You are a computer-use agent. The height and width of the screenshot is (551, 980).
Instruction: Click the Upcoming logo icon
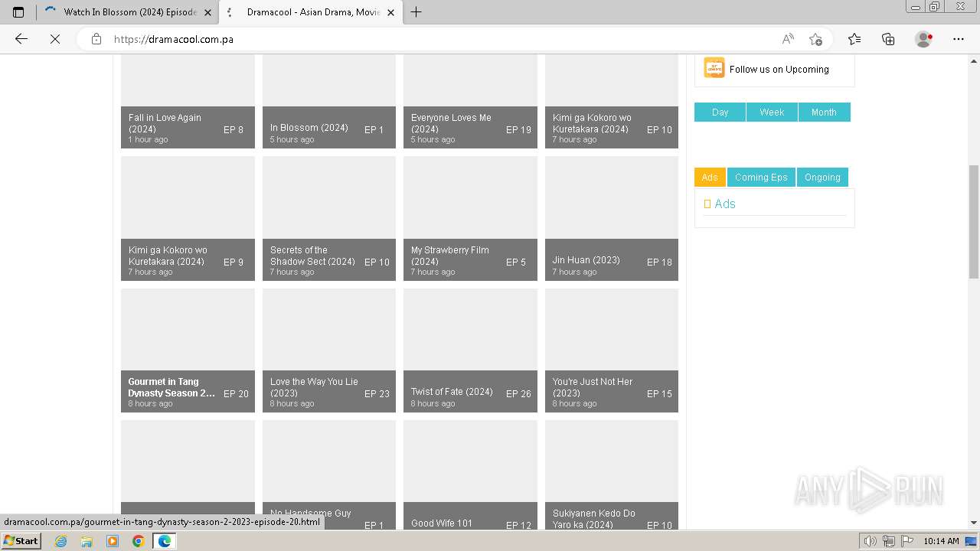click(714, 68)
